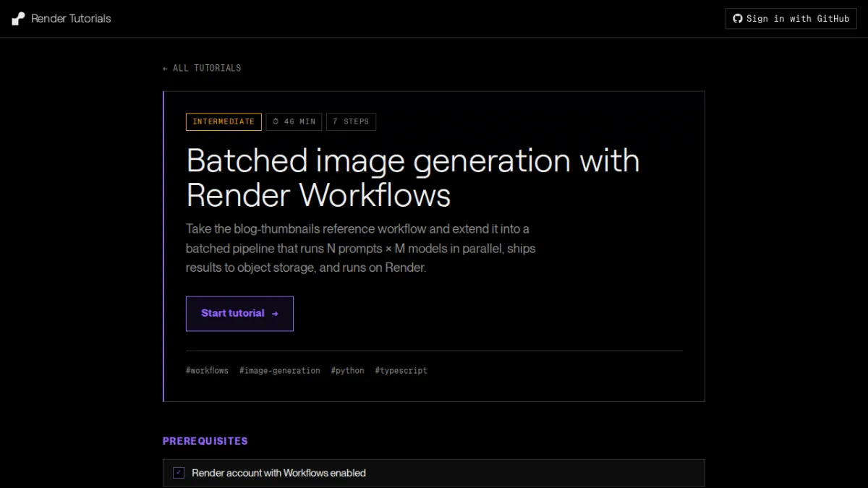Toggle the Render account with Workflows checkbox

click(179, 473)
